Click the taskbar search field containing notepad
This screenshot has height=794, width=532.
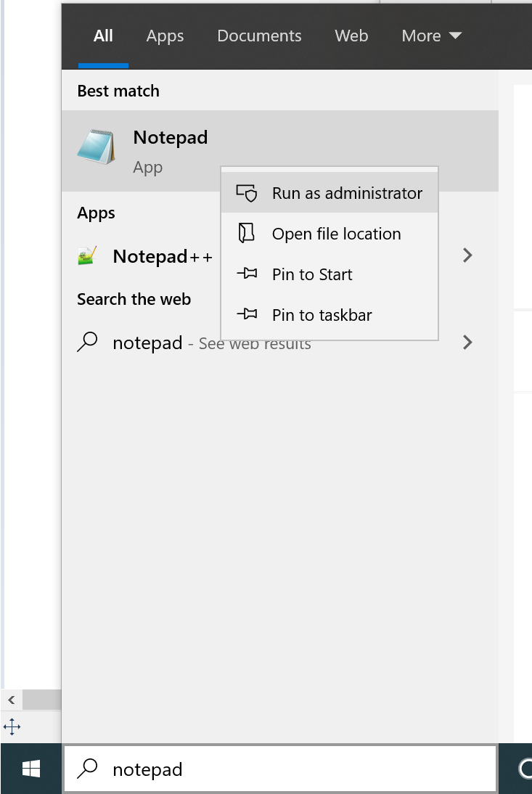tap(290, 769)
